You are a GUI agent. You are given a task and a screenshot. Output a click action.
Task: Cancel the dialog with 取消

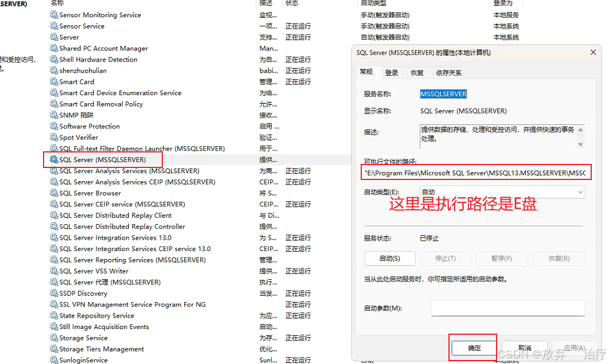point(525,348)
